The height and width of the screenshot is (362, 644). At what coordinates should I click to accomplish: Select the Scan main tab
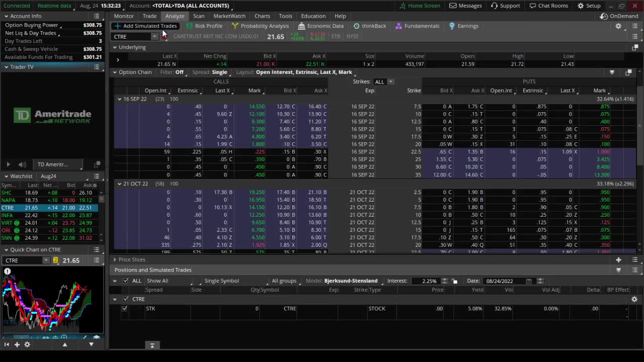(x=199, y=16)
